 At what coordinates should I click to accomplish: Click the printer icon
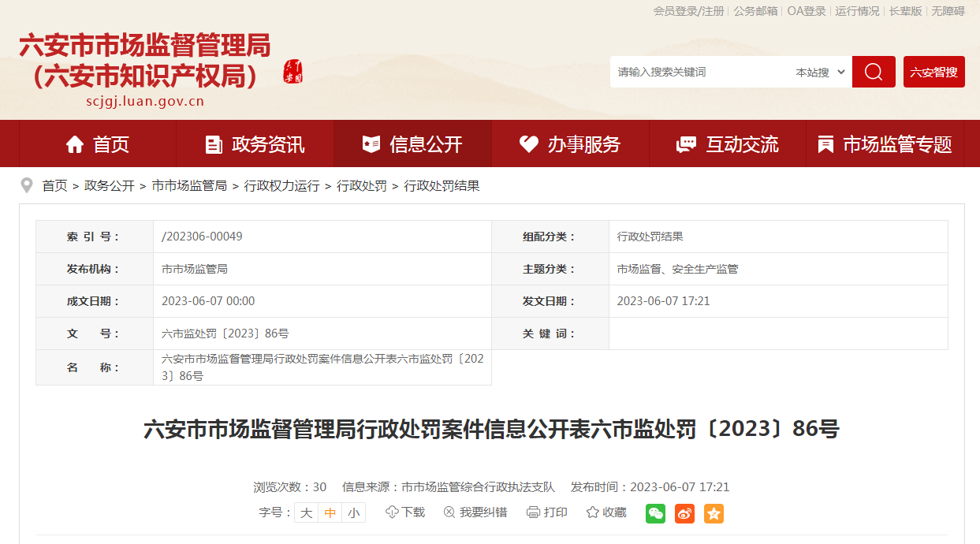tap(533, 512)
